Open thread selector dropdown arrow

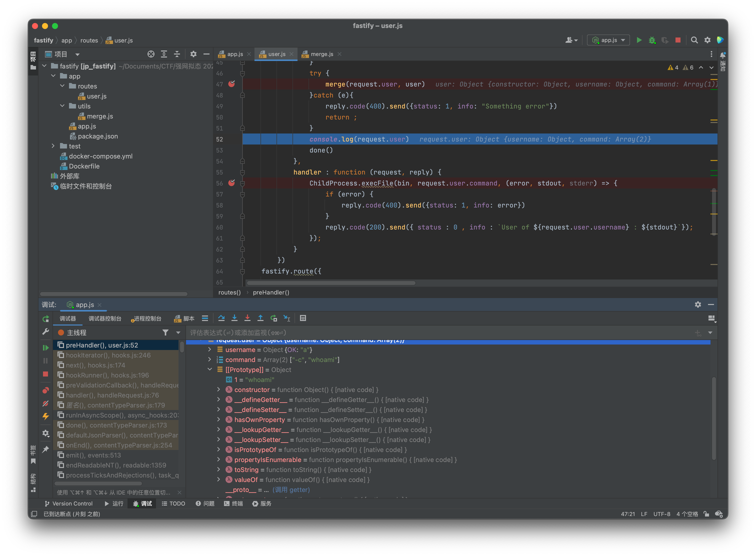pos(178,332)
